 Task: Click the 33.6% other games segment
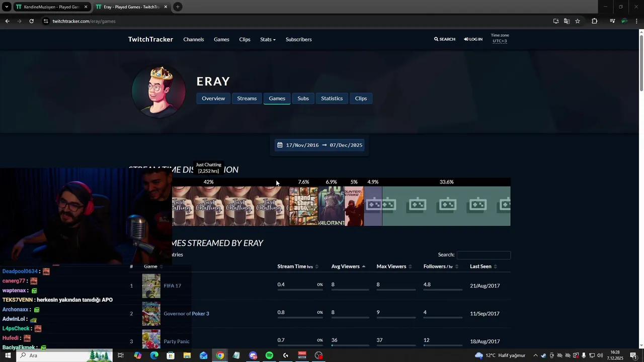[x=446, y=206]
